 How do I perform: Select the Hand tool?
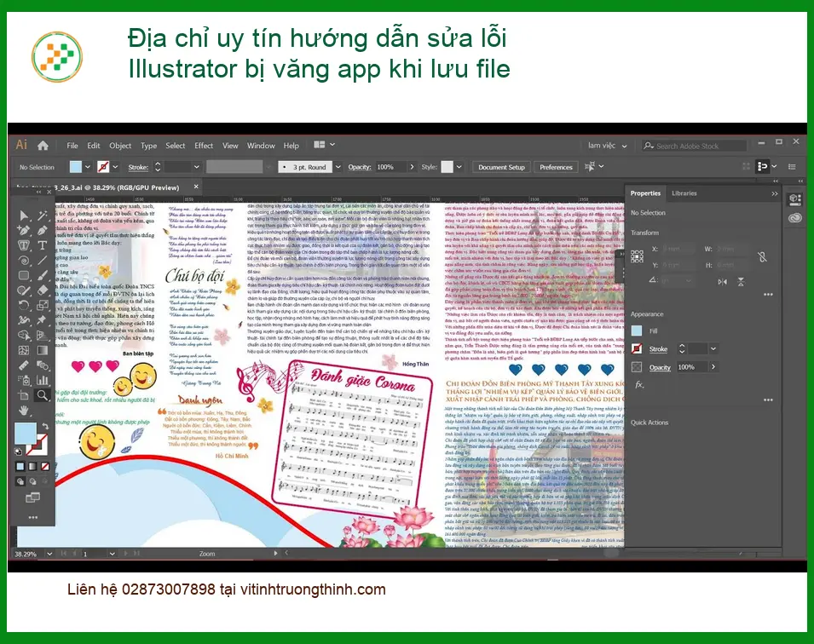click(x=24, y=411)
